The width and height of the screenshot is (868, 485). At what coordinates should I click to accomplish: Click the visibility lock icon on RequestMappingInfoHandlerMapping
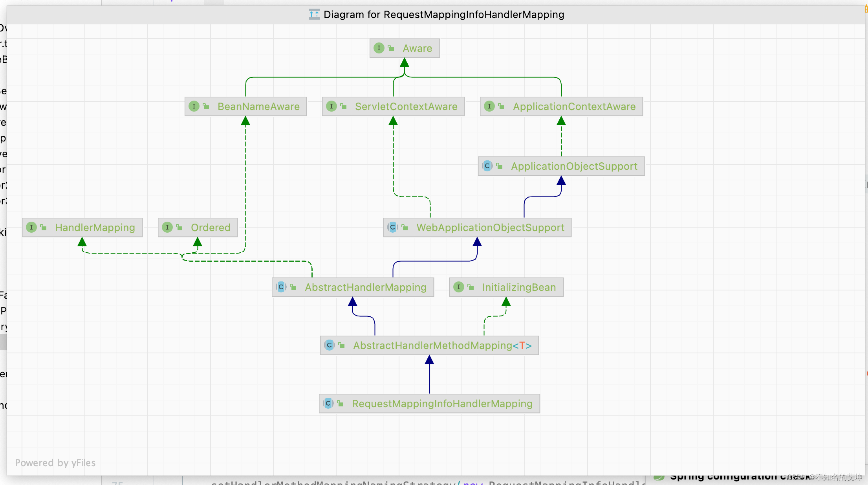pyautogui.click(x=340, y=404)
